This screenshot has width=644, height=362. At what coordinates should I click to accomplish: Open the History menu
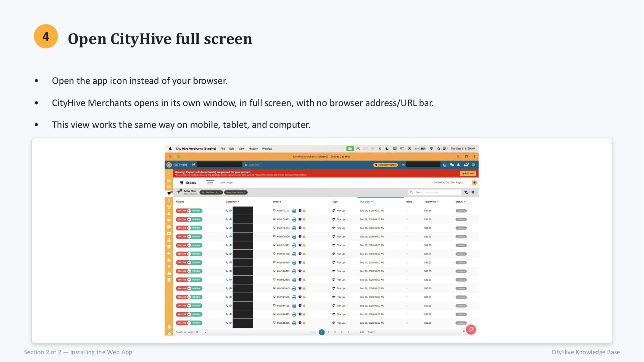pos(253,149)
